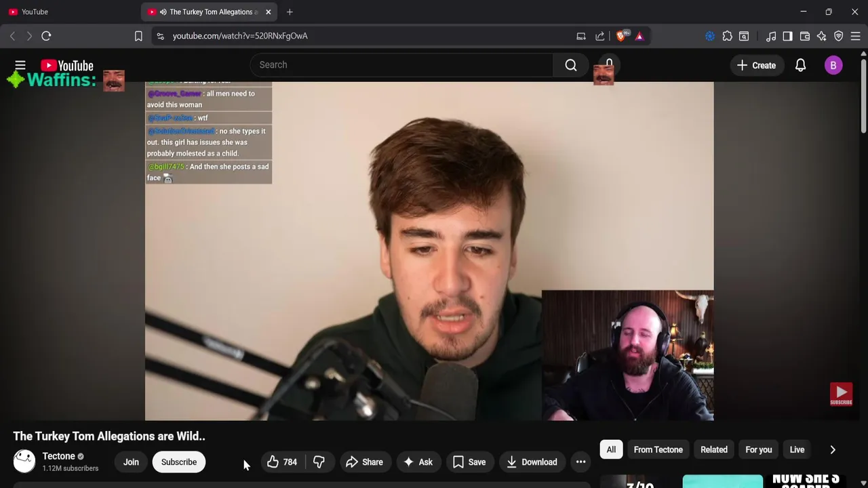Viewport: 868px width, 488px height.
Task: Open Brave Rewards triangle icon
Action: [639, 36]
